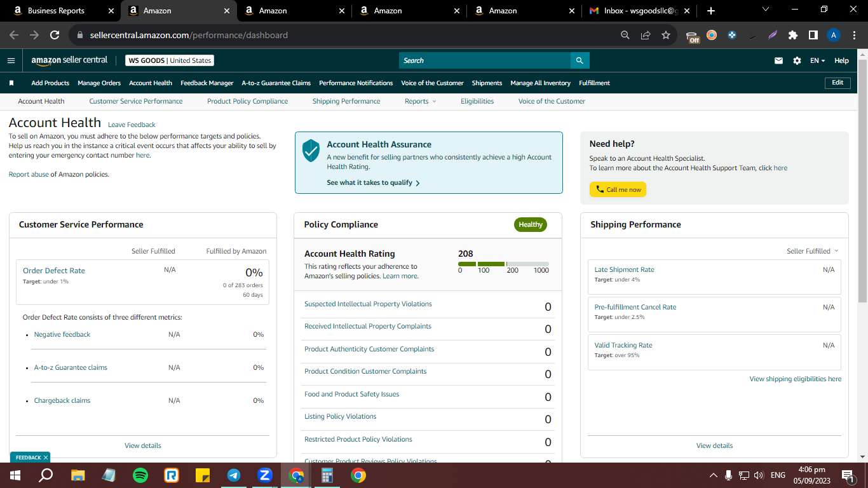
Task: Open the Order Defect Rate link
Action: click(54, 271)
